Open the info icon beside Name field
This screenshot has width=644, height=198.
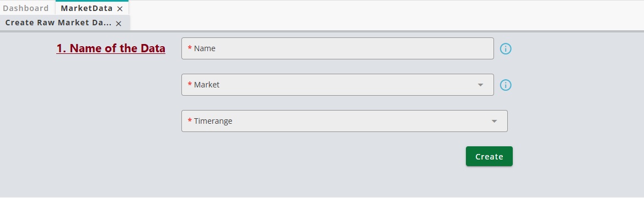coord(506,49)
